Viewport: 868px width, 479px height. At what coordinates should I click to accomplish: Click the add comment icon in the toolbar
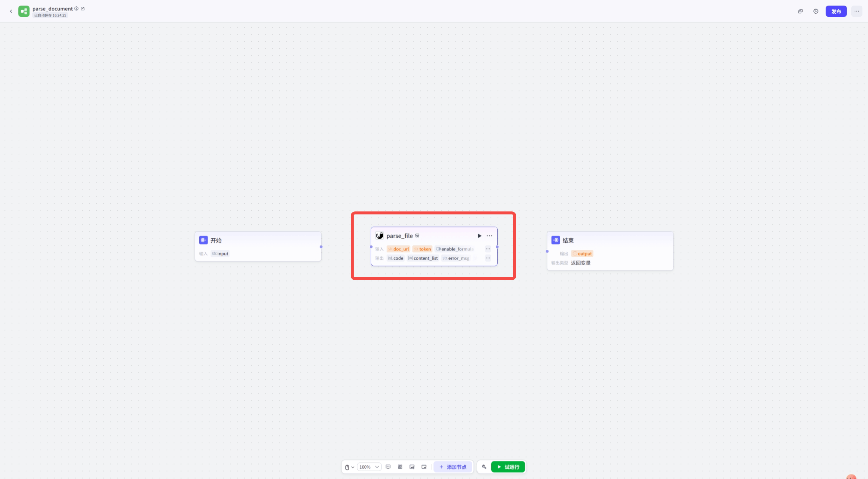tap(388, 467)
